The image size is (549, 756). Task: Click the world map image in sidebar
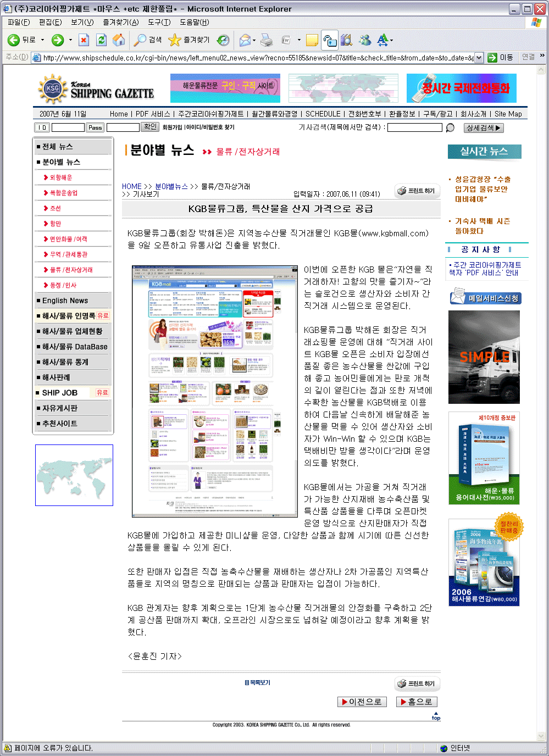[x=74, y=475]
